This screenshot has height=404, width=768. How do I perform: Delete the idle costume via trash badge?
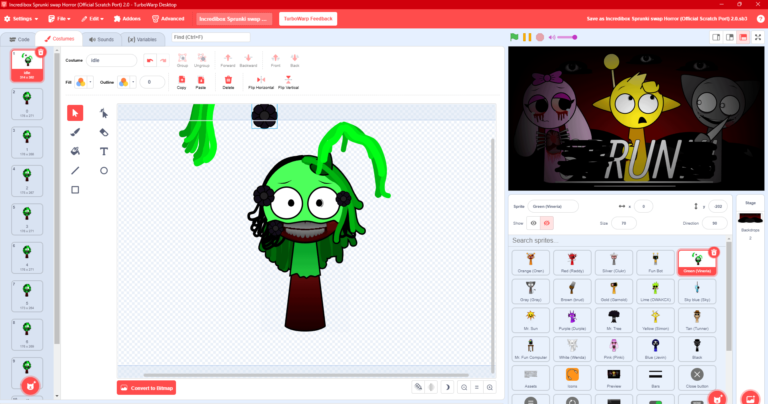41,52
